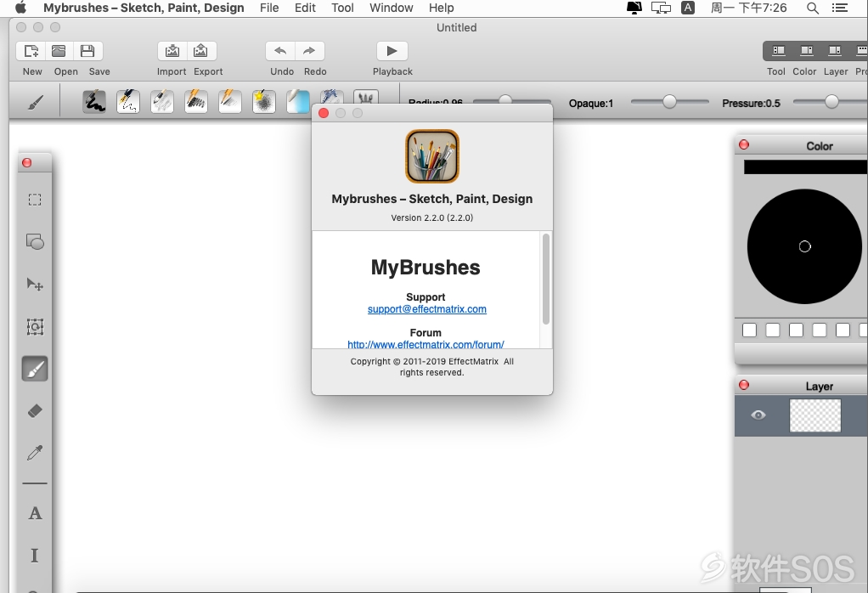Viewport: 868px width, 593px height.
Task: Create a new canvas with New icon
Action: (31, 51)
